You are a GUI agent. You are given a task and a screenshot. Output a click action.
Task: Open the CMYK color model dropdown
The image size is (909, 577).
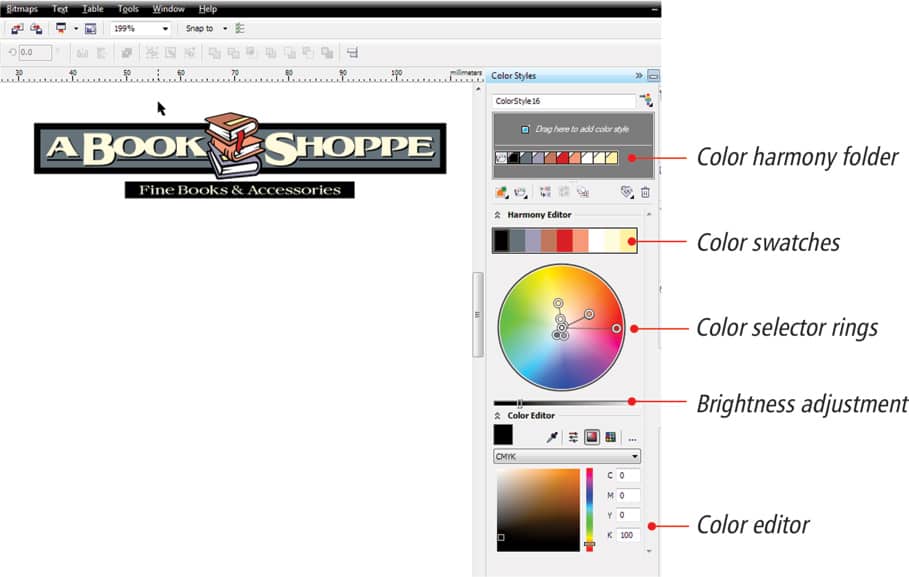click(x=567, y=456)
